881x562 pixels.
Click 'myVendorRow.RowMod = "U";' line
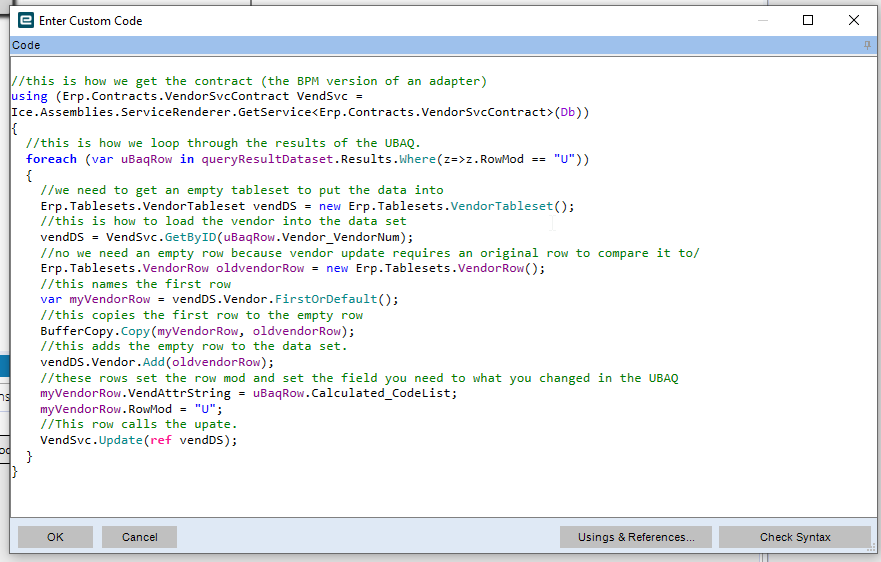(131, 409)
